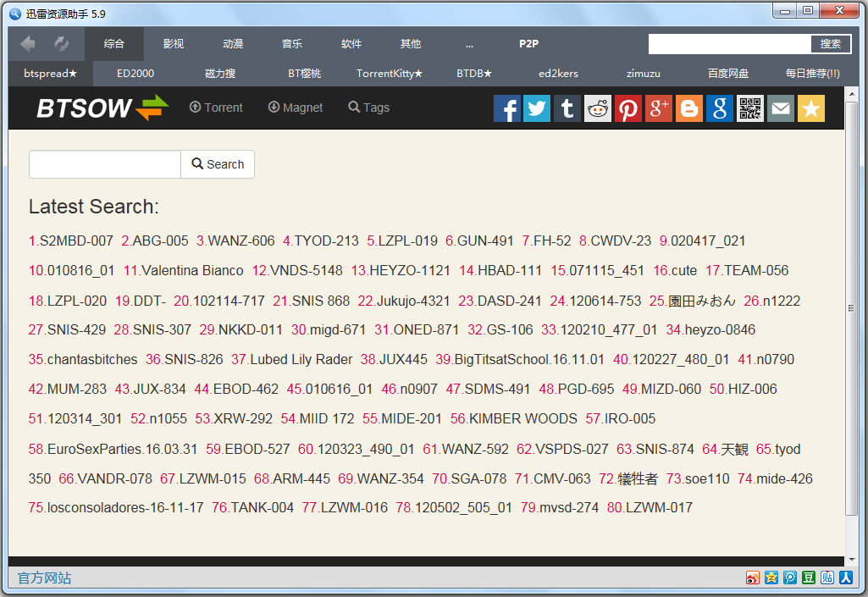Image resolution: width=868 pixels, height=597 pixels.
Task: Show the QR code icon
Action: point(750,108)
